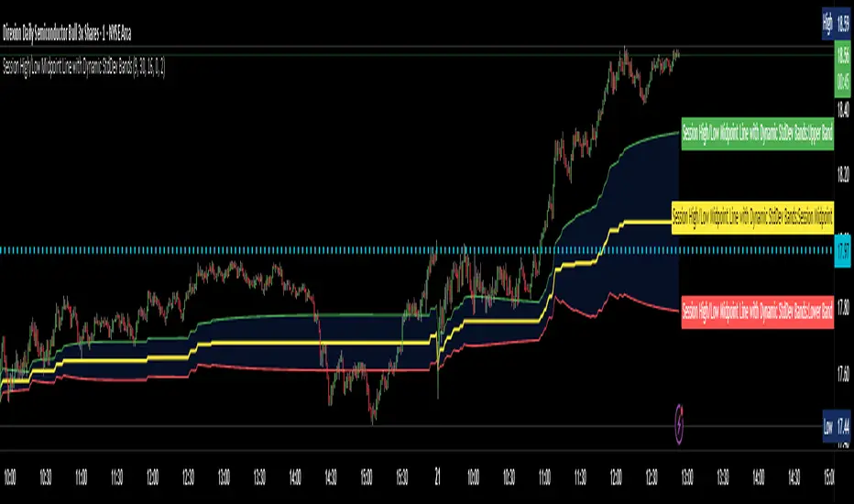Click the 15:30 time axis label
The image size is (854, 504).
(402, 477)
